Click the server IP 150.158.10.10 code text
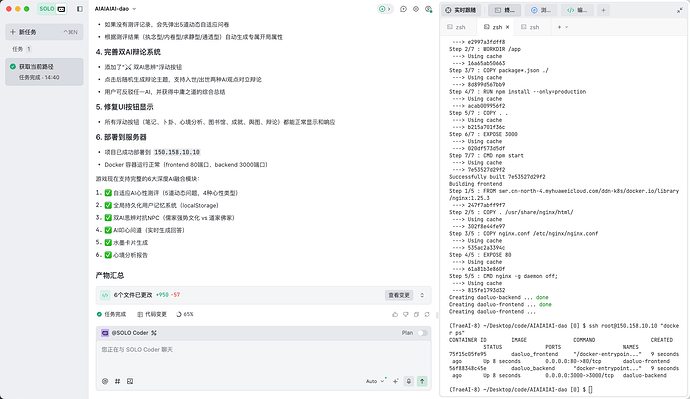The width and height of the screenshot is (690, 399). pos(177,152)
